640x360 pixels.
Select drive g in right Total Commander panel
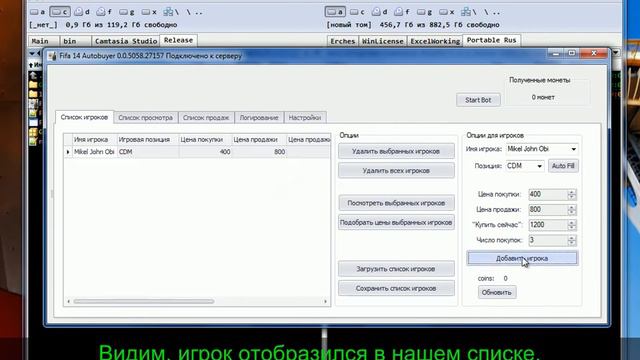click(424, 12)
